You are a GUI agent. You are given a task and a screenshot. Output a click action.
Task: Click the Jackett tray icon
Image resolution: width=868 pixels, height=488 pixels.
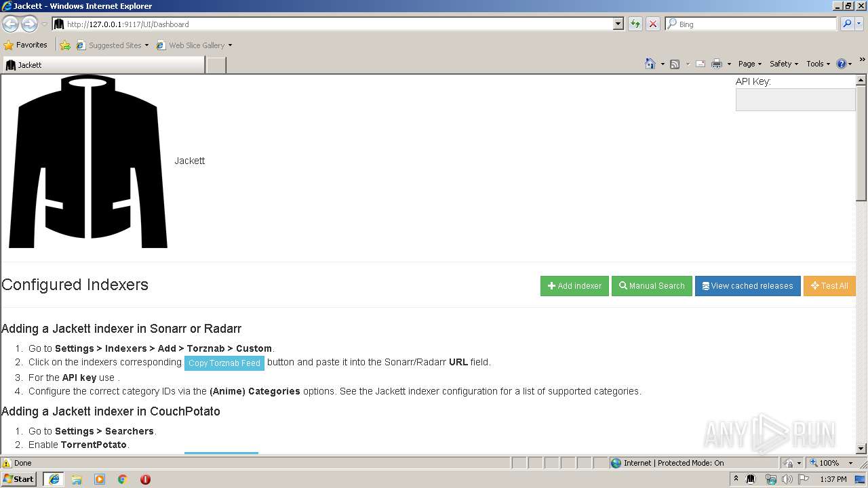(x=751, y=479)
